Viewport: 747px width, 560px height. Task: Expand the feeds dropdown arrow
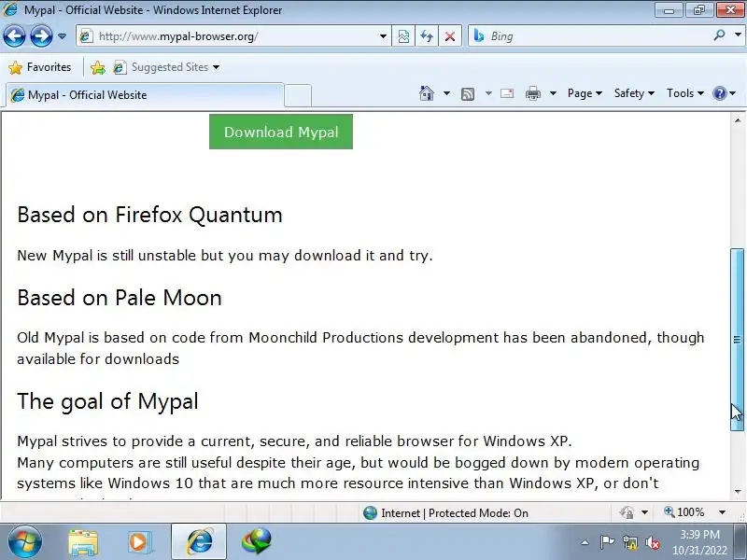pos(488,93)
